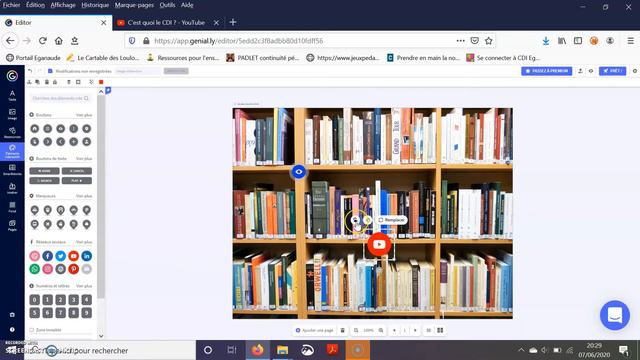Image resolution: width=640 pixels, height=360 pixels.
Task: Open the Texte tool in left sidebar
Action: (x=12, y=95)
